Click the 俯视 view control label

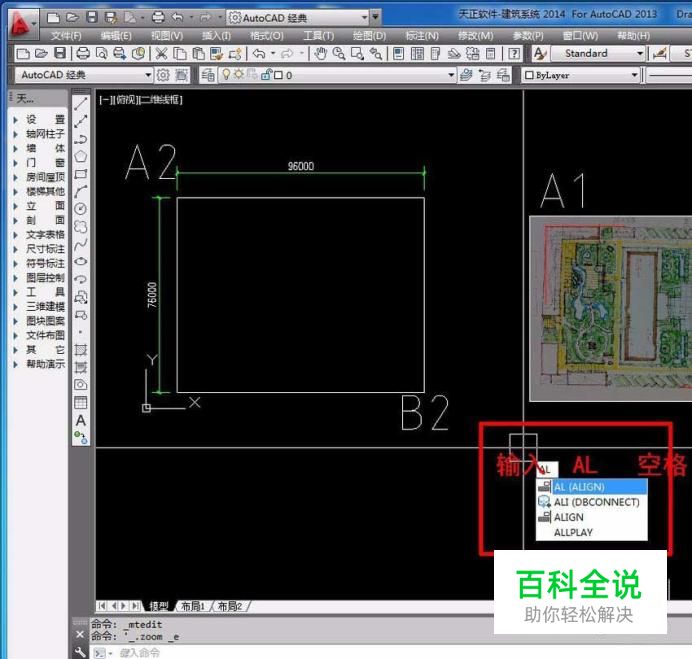tap(127, 100)
